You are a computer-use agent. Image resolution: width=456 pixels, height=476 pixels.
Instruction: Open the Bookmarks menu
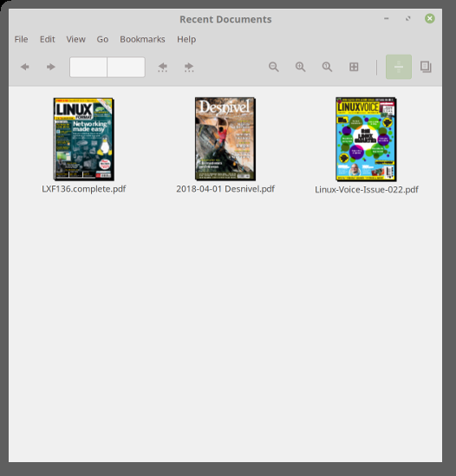(142, 39)
